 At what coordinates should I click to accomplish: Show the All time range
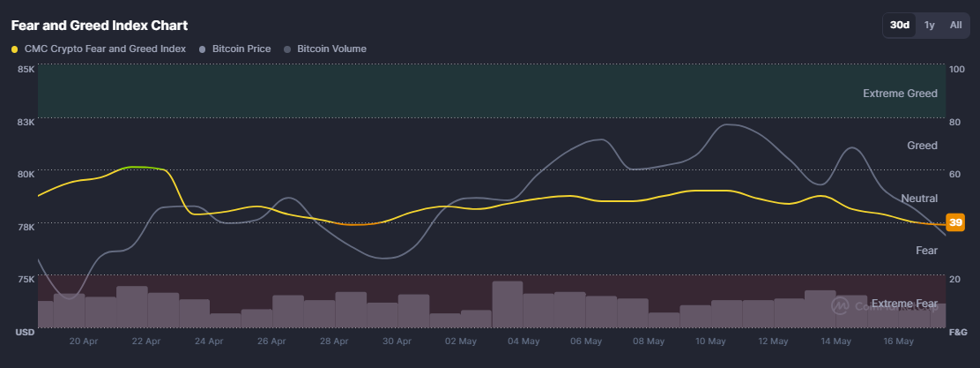(955, 25)
